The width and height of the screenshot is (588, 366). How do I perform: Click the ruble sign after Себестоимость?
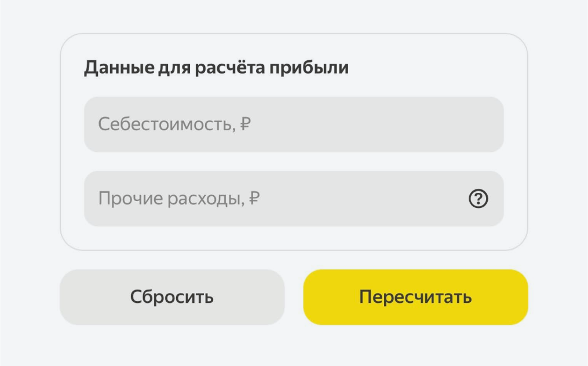click(x=245, y=124)
